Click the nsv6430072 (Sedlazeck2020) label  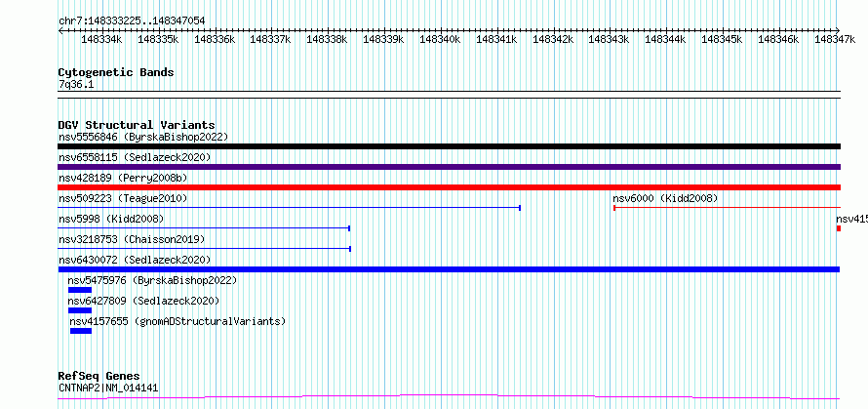tap(135, 260)
